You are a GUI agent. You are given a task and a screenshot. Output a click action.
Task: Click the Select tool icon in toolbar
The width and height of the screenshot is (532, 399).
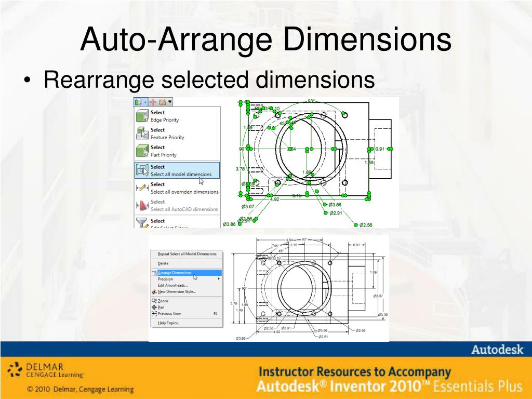(138, 102)
